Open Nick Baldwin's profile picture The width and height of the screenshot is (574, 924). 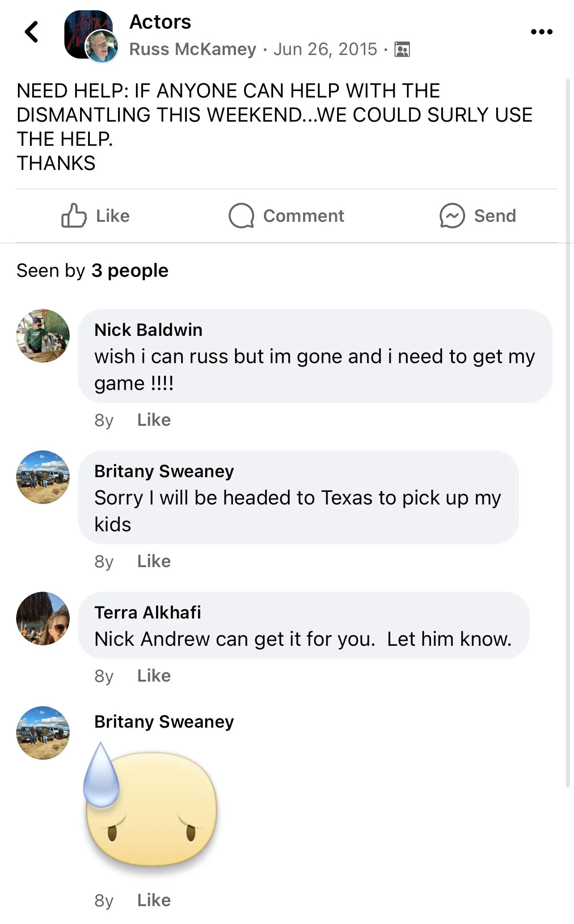43,335
